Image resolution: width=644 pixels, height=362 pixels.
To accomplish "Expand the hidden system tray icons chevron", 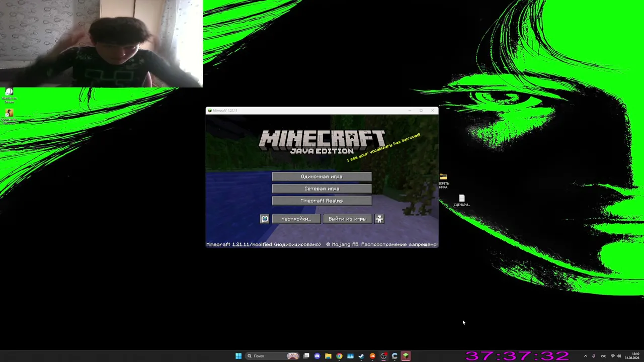I will (x=585, y=356).
